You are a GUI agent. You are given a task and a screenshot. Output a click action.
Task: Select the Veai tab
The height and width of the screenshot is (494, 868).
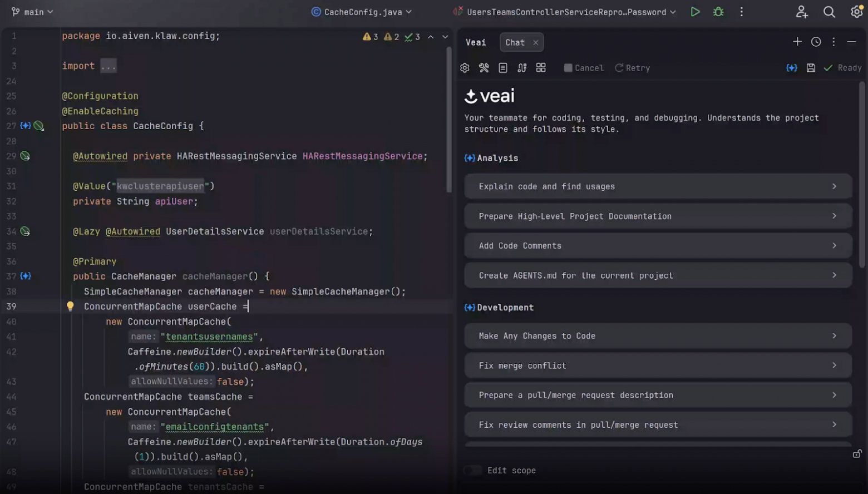tap(476, 42)
